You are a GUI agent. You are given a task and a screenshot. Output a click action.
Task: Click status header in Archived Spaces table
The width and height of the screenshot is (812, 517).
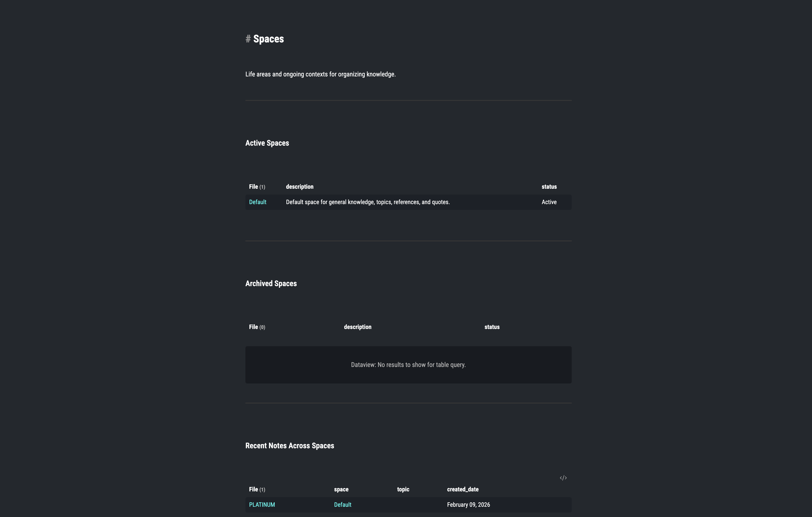coord(492,327)
